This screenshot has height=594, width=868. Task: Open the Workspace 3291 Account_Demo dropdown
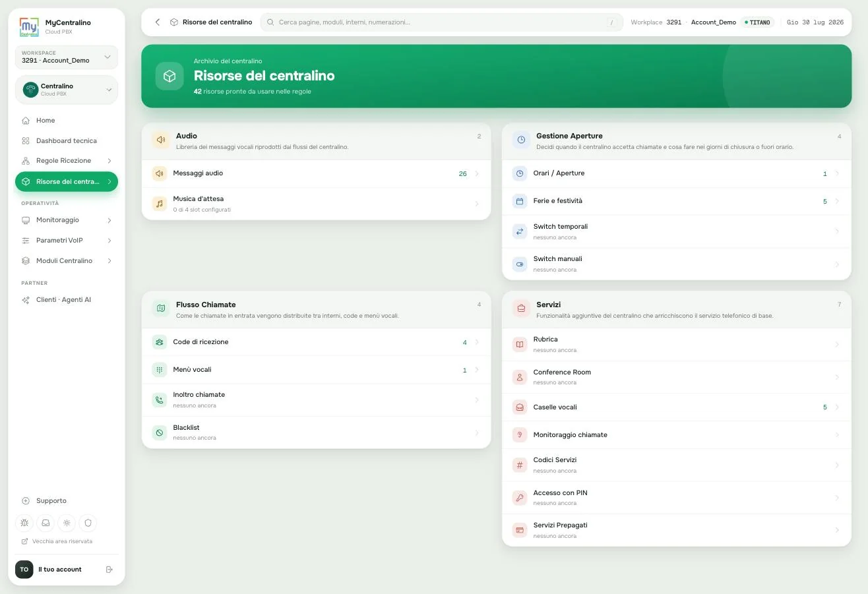pyautogui.click(x=66, y=57)
